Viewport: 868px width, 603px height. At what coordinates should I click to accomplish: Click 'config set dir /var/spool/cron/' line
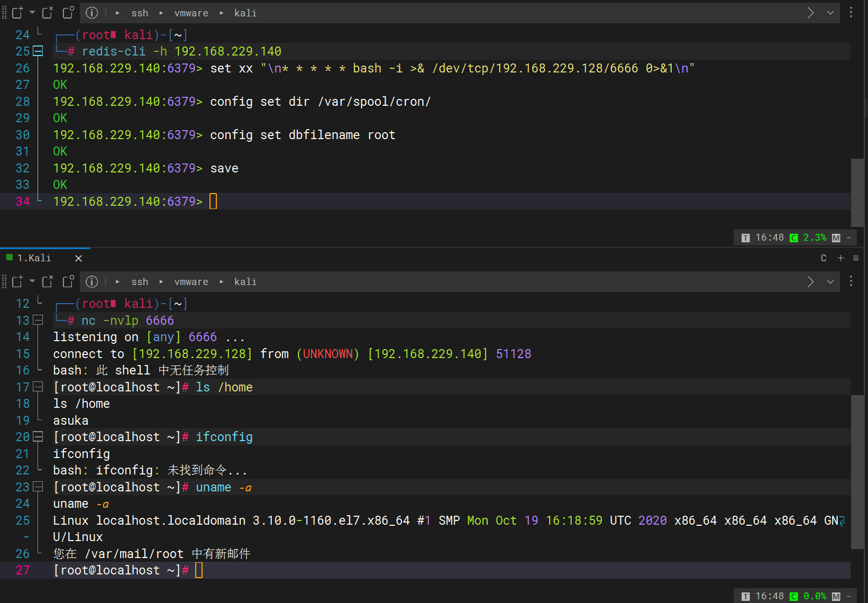(321, 102)
